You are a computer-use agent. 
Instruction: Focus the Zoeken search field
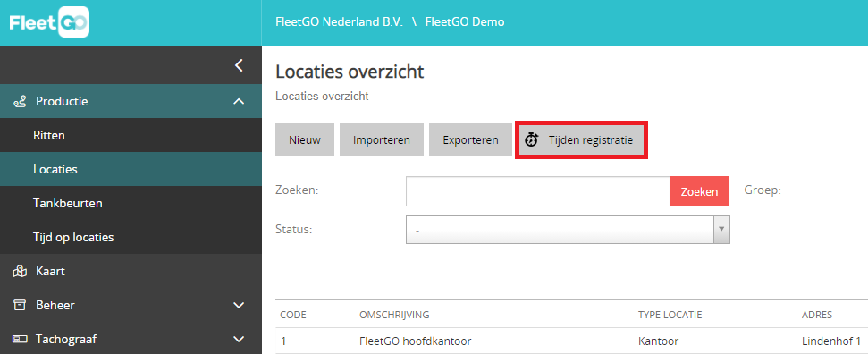(538, 191)
